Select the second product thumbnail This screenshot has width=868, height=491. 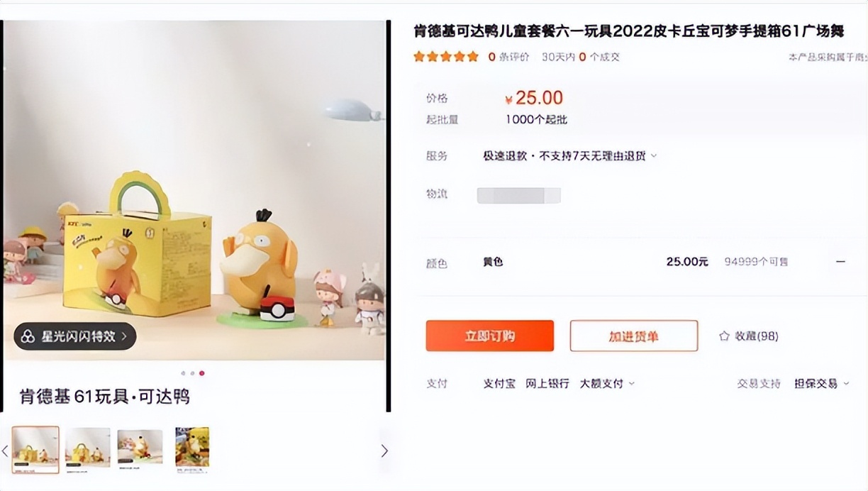click(88, 447)
